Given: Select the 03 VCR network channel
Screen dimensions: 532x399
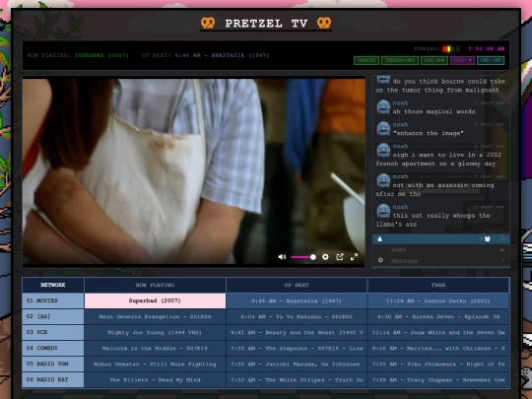Looking at the screenshot, I should pyautogui.click(x=53, y=333).
